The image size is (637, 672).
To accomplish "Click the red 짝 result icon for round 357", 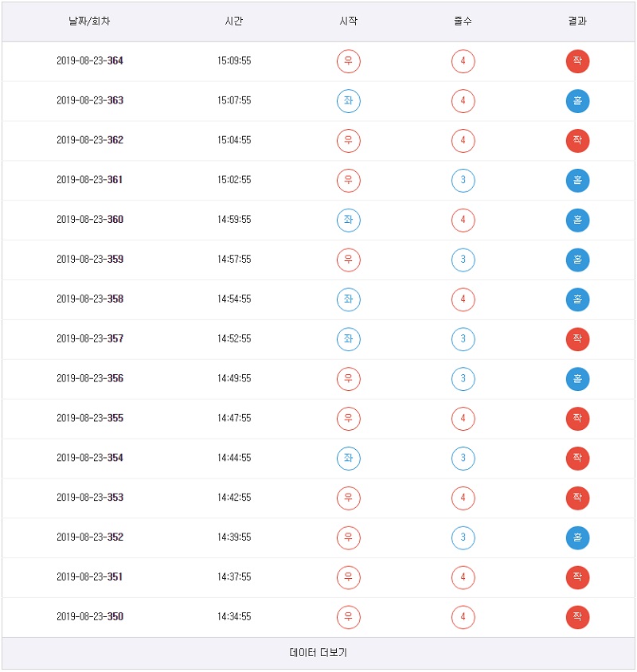I will [x=577, y=339].
